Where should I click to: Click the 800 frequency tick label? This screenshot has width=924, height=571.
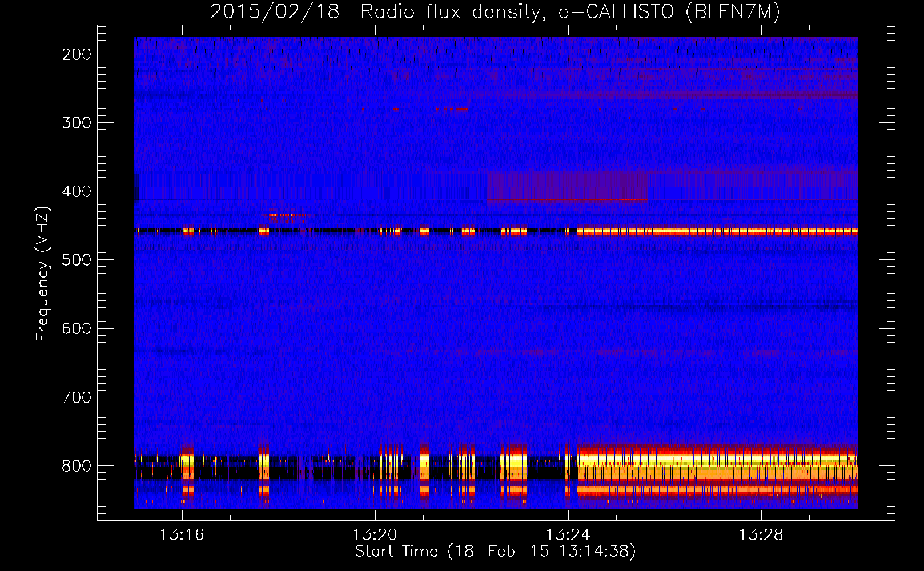click(77, 466)
